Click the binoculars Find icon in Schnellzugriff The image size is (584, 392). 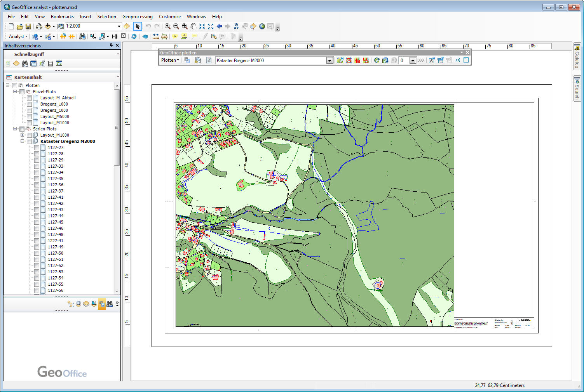pos(25,64)
